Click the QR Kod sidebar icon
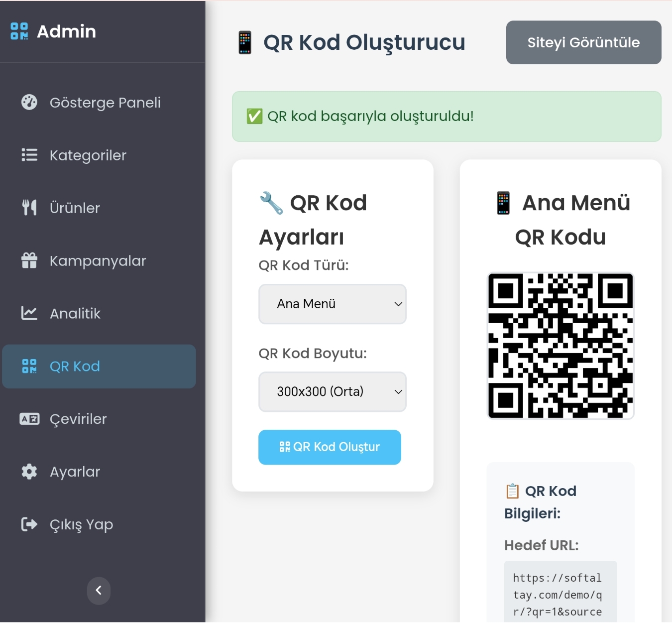This screenshot has width=672, height=623. [29, 366]
